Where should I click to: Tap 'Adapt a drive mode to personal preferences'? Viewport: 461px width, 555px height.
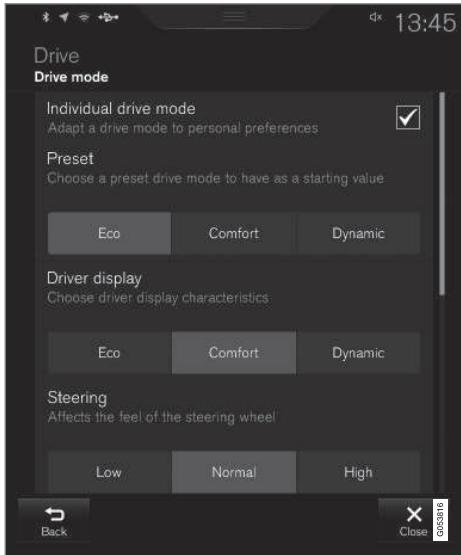pyautogui.click(x=183, y=128)
